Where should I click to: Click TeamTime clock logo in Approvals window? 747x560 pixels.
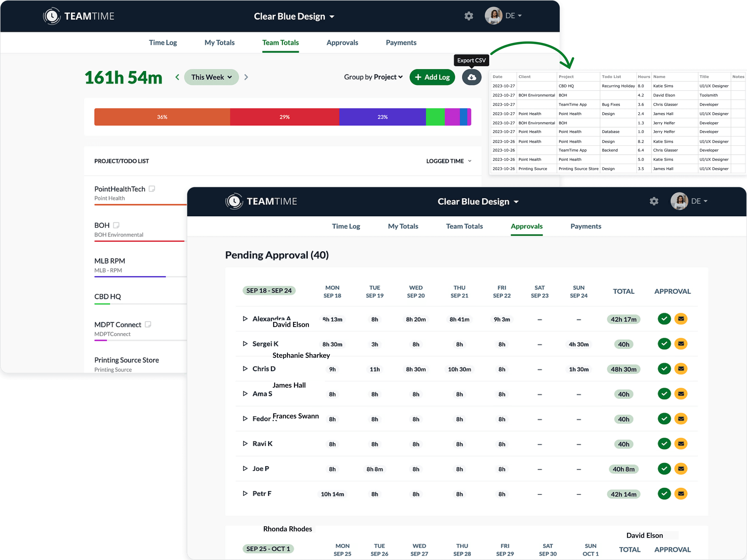coord(234,202)
